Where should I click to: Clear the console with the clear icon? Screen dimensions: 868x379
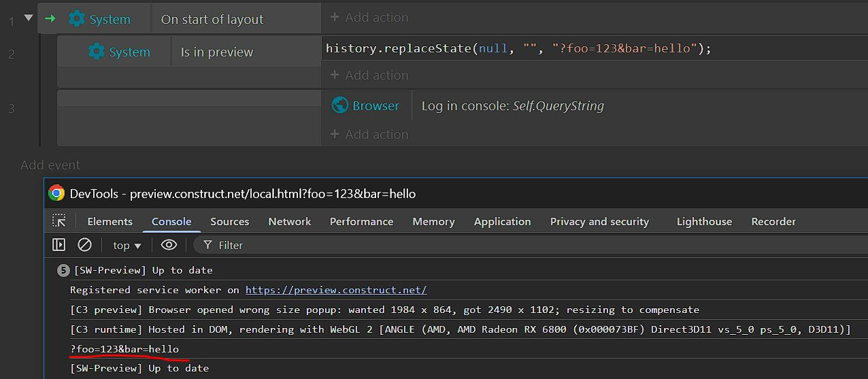point(84,245)
